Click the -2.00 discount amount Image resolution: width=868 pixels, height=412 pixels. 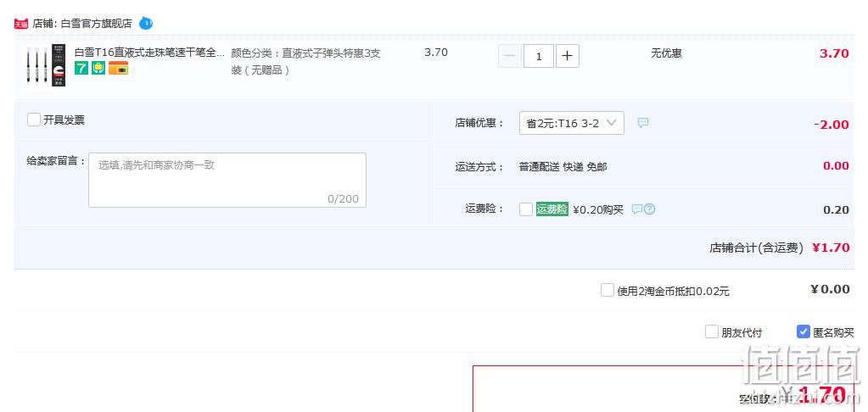click(x=832, y=125)
